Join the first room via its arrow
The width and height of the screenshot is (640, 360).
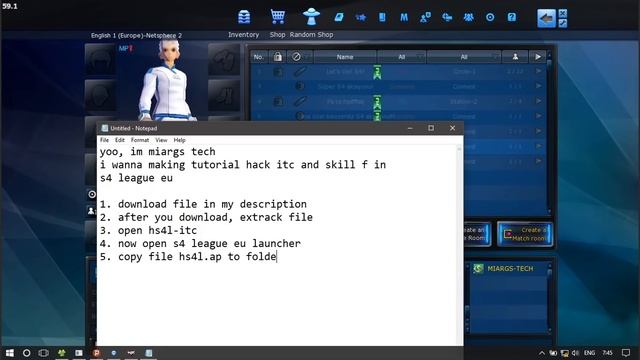(x=538, y=71)
